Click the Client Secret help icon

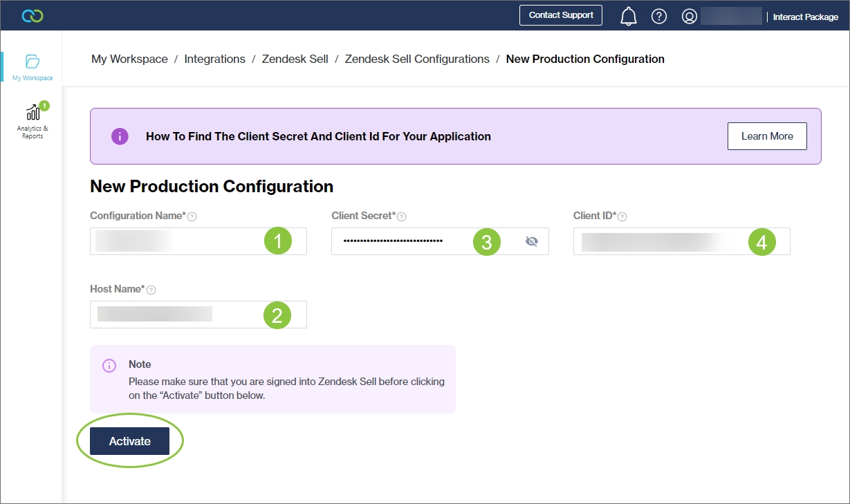[x=401, y=216]
